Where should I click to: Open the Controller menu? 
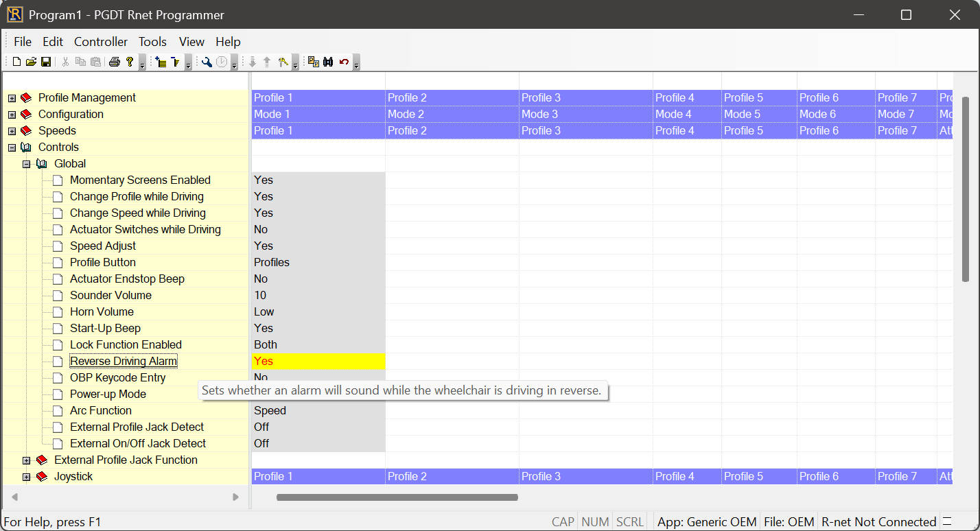[101, 42]
